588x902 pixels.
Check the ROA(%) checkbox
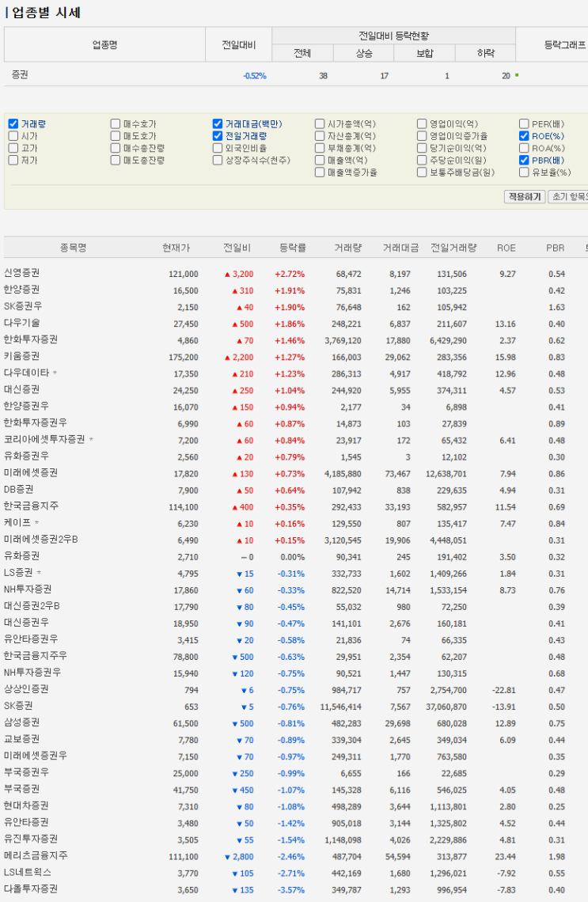(524, 148)
